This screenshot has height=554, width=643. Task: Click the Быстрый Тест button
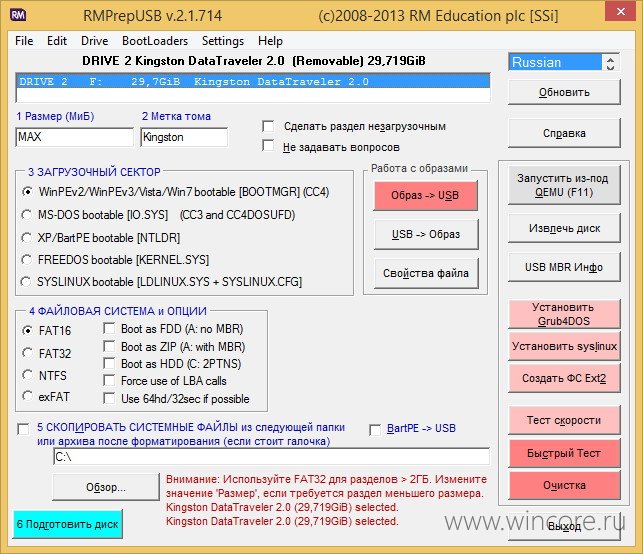(x=564, y=453)
